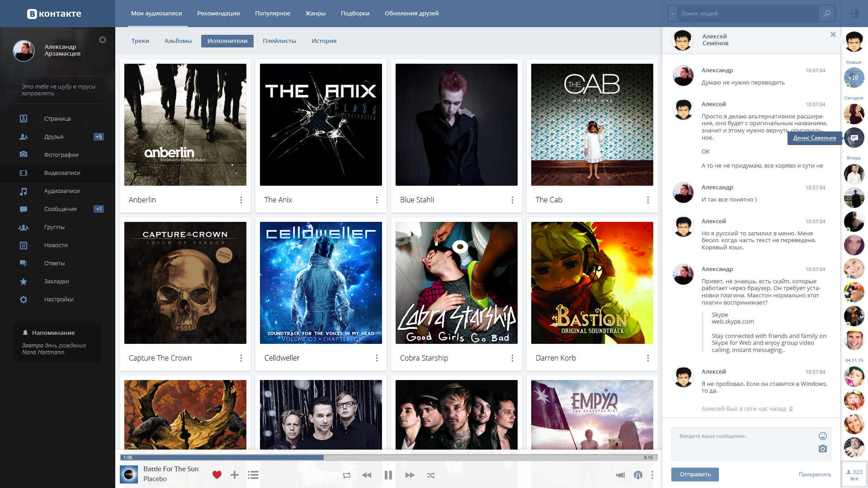Open the +10 new contacts bubble
Screen dimensions: 868x488
pos(854,78)
